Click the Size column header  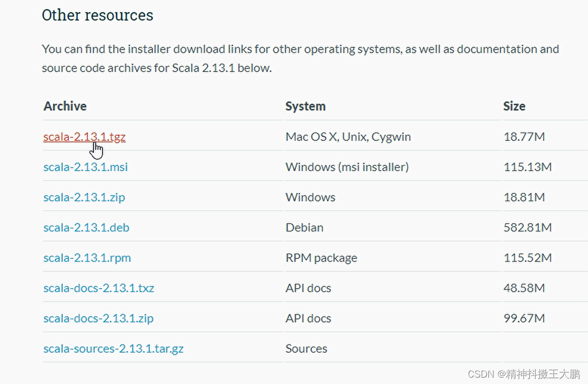514,106
